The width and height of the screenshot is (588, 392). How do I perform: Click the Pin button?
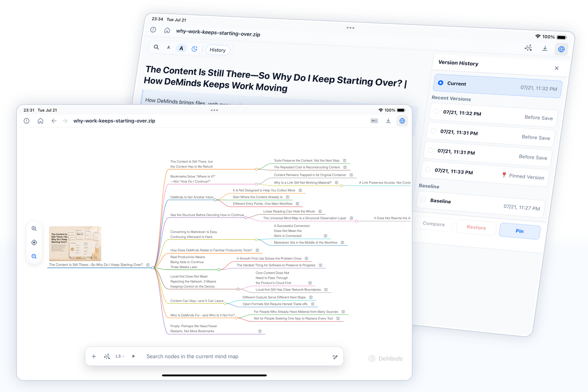click(x=519, y=231)
